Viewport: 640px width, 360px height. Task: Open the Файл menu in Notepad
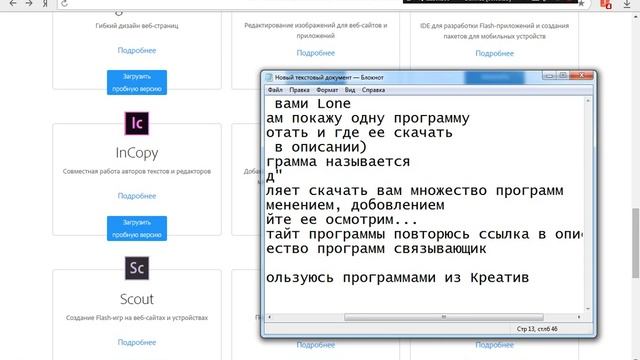[275, 90]
